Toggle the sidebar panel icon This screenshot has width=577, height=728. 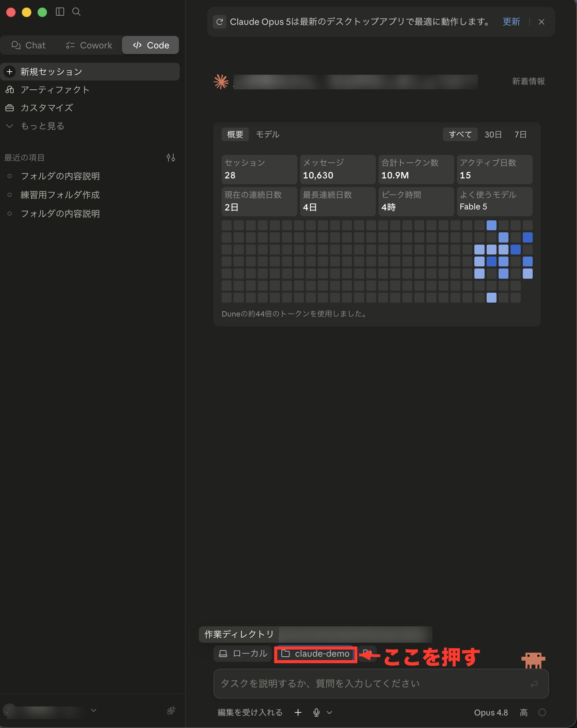pos(60,12)
